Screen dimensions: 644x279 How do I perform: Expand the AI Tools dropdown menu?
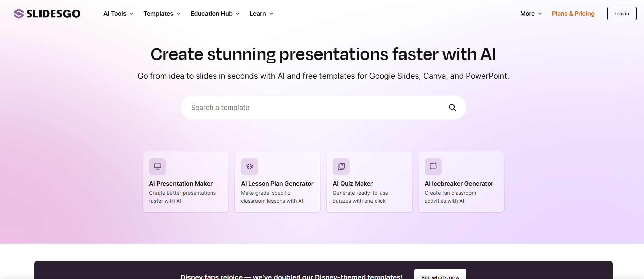pos(118,14)
